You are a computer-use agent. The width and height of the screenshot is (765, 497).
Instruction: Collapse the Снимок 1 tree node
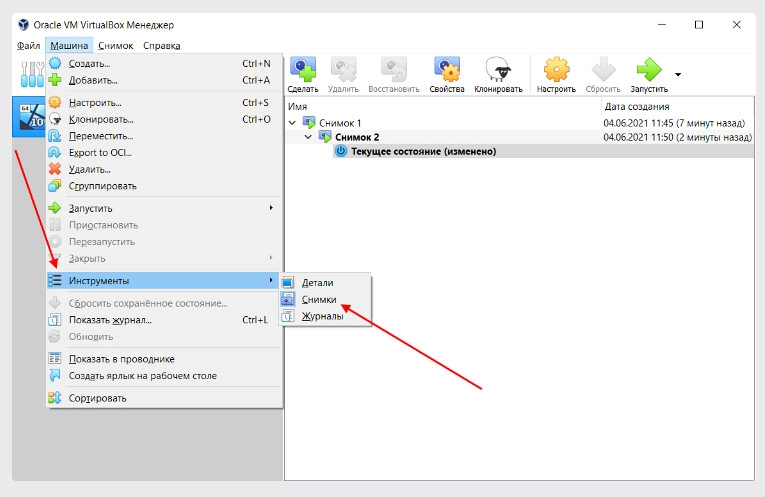pyautogui.click(x=292, y=123)
